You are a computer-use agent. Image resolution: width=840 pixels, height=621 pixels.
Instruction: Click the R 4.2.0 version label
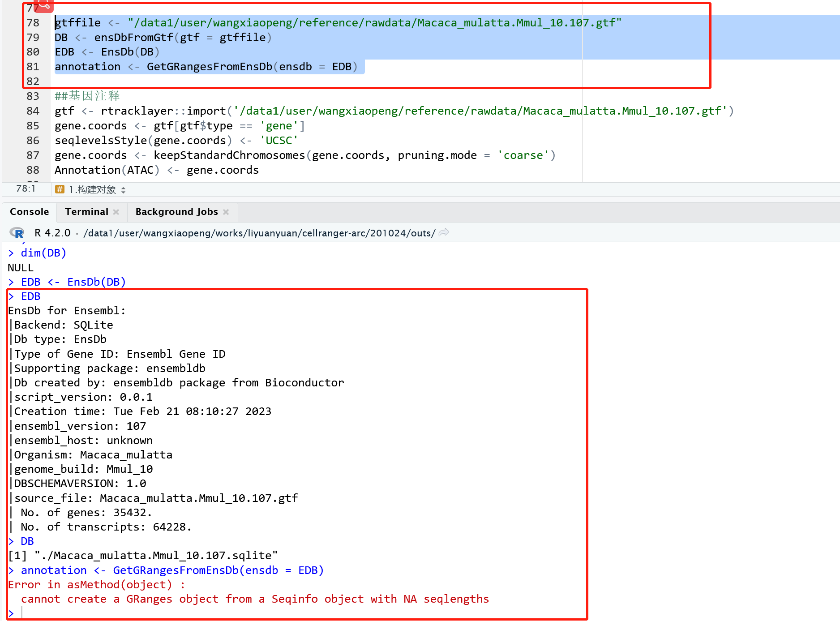click(52, 233)
